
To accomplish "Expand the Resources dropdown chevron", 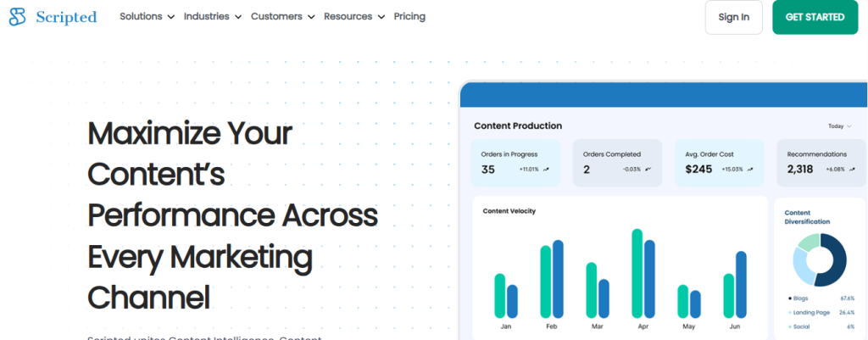I will (x=381, y=17).
